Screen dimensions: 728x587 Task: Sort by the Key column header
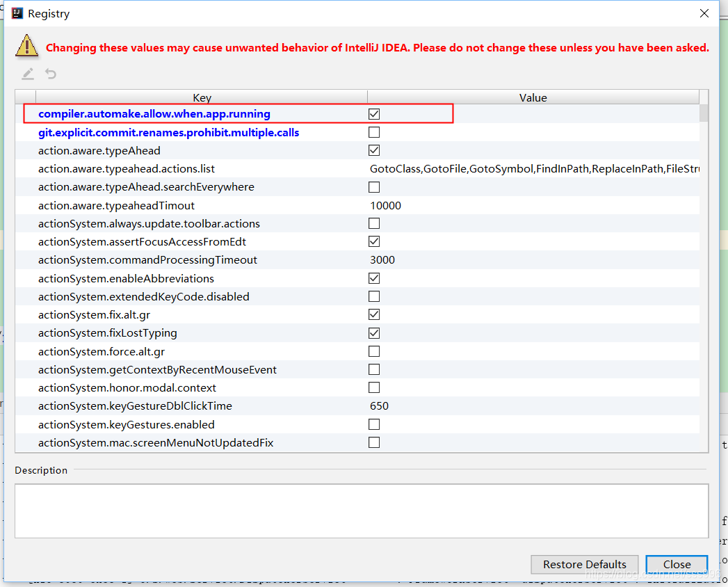click(202, 97)
